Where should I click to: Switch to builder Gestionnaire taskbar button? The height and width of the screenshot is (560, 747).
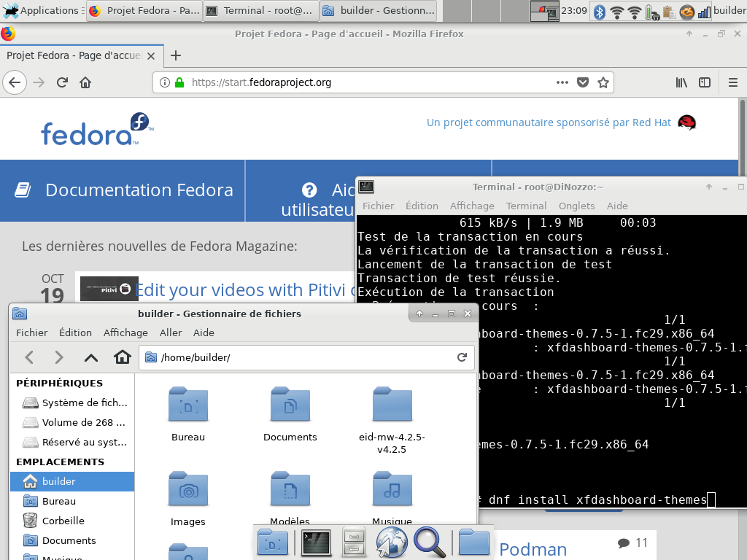click(x=379, y=10)
